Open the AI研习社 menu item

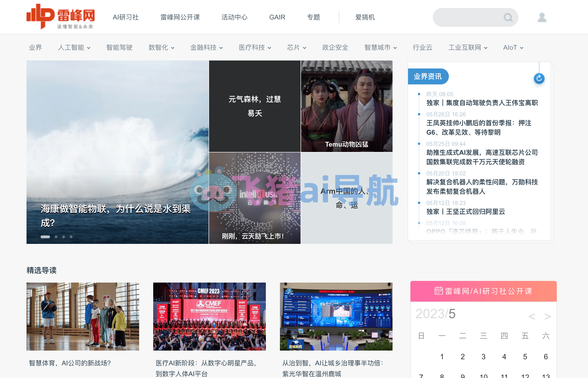(126, 17)
